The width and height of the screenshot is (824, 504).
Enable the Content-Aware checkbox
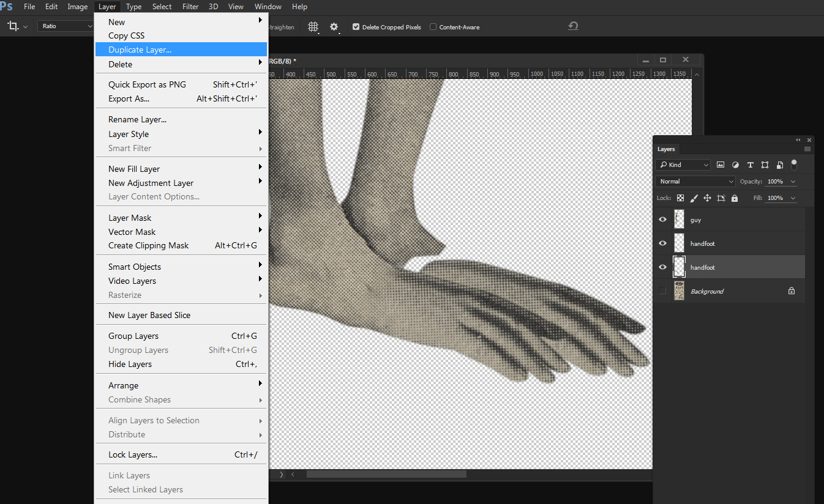(433, 27)
